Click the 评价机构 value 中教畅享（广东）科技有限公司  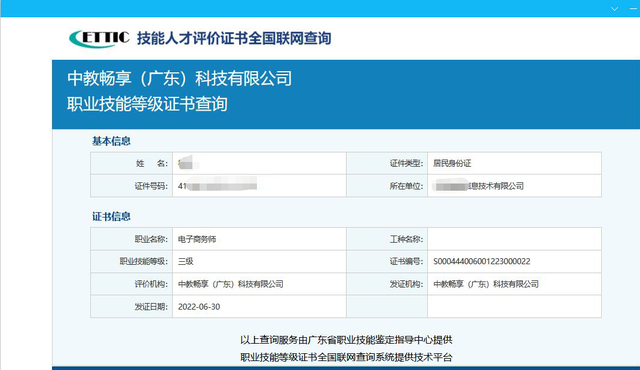click(x=231, y=284)
